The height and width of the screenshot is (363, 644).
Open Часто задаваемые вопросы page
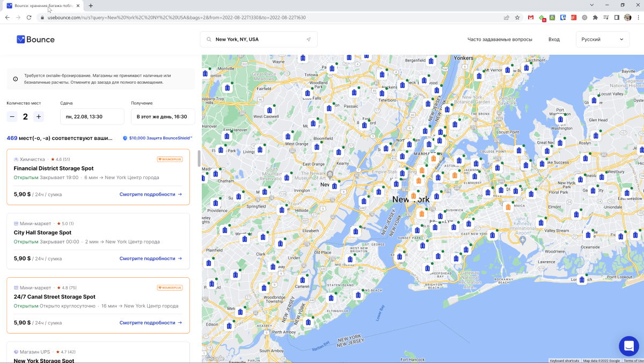pyautogui.click(x=500, y=39)
